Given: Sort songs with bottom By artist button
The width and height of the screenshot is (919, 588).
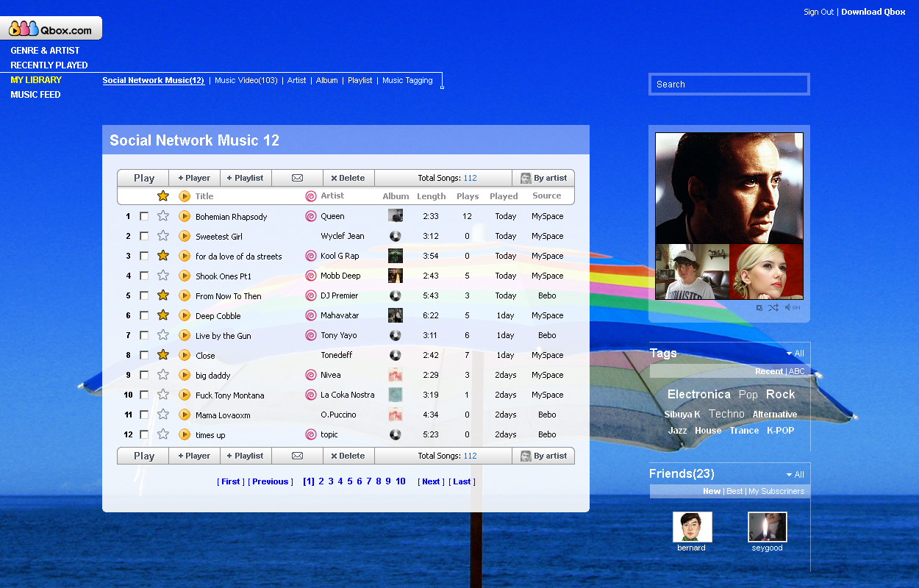Looking at the screenshot, I should pyautogui.click(x=543, y=456).
